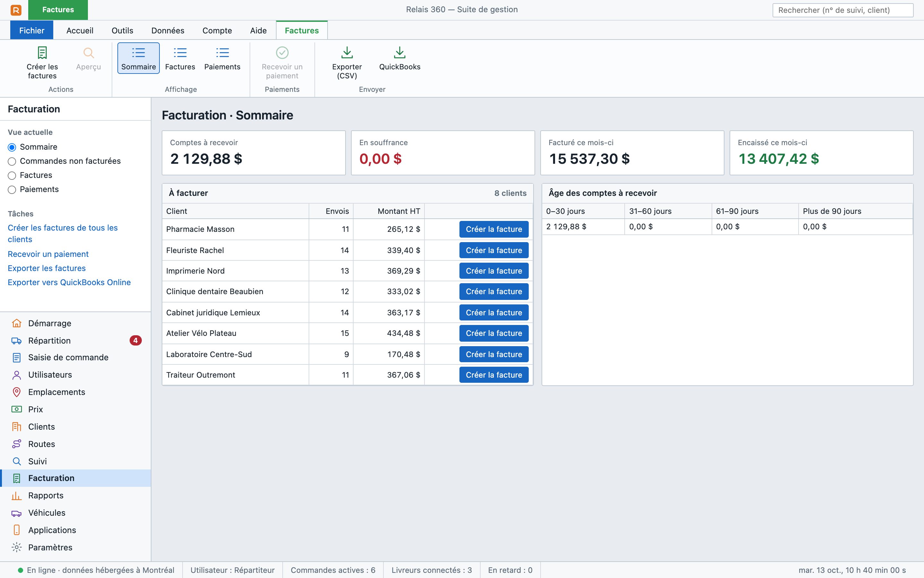Click the Exporter les factures link
Image resolution: width=924 pixels, height=578 pixels.
[x=47, y=268]
